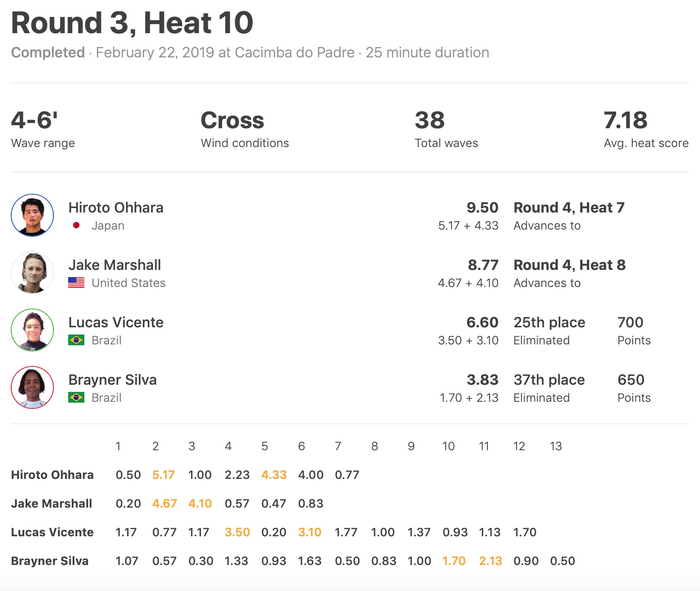Viewport: 700px width, 591px height.
Task: Select Brayner Silva's highlighted 2.13 wave score
Action: 490,561
